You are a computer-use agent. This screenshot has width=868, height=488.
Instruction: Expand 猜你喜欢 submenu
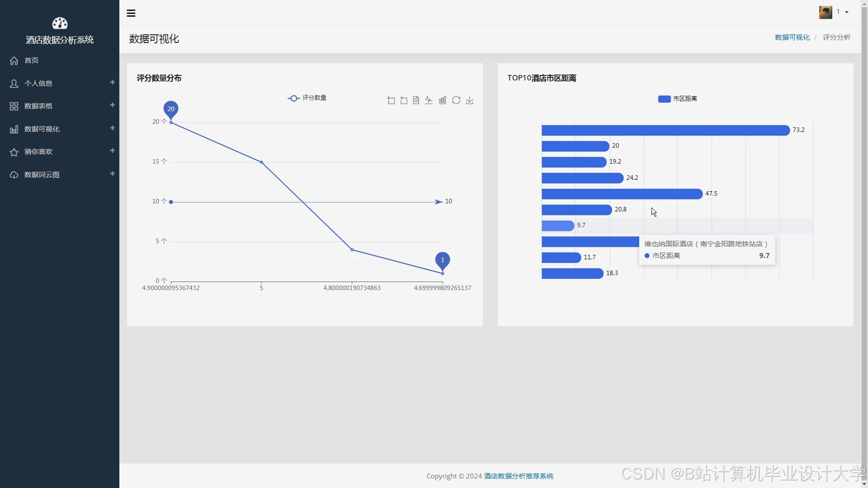(x=38, y=152)
